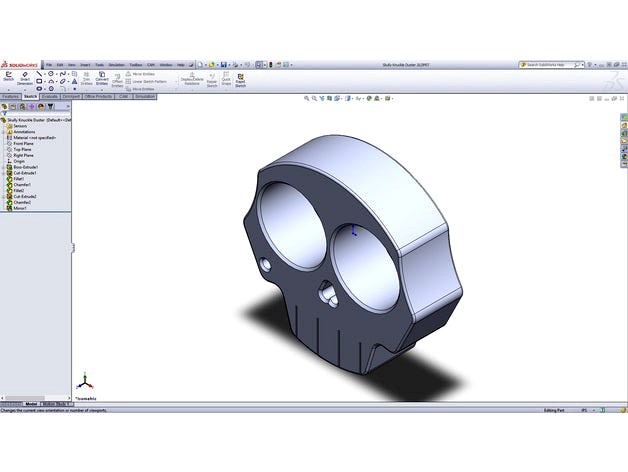Viewport: 628px width, 472px height.
Task: Click the Offset Entities icon
Action: tap(117, 80)
